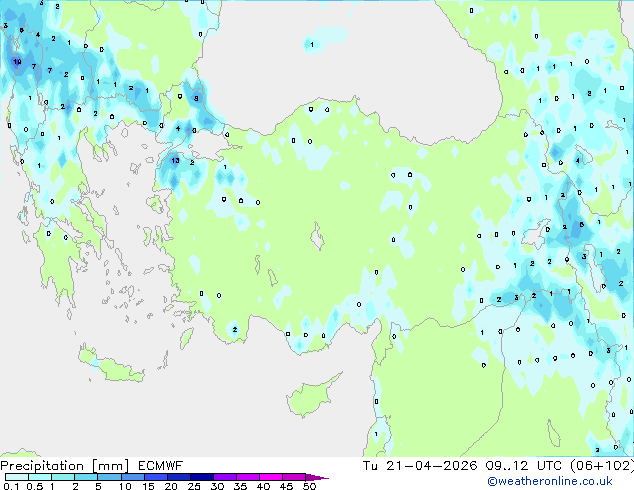
Task: Click the 25–30 mm navy legend swatch
Action: [x=201, y=477]
